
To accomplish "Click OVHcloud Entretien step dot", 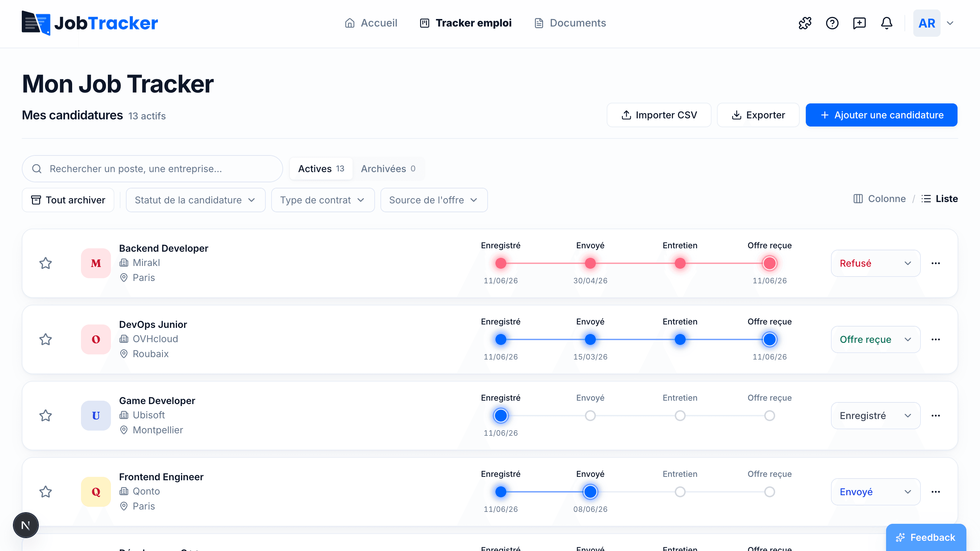I will (x=680, y=339).
